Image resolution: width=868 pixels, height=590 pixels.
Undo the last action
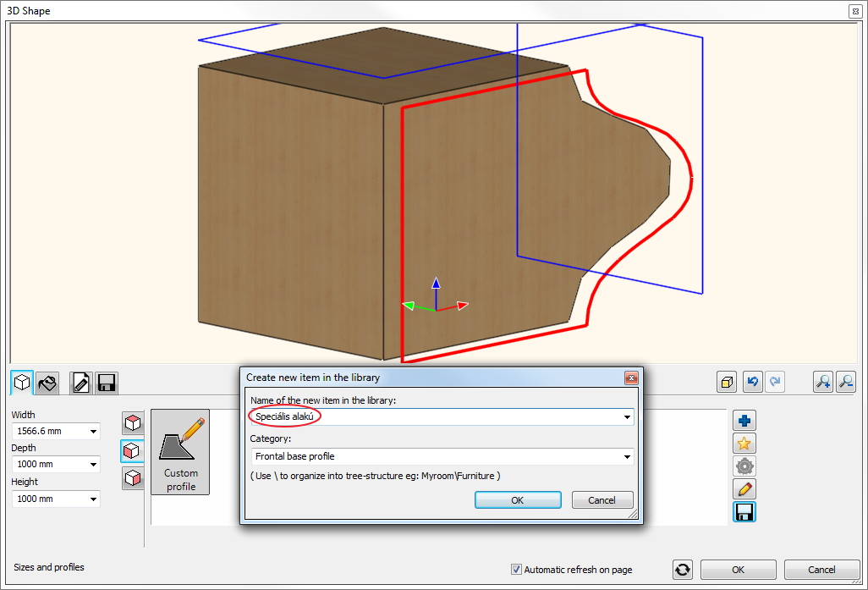click(753, 382)
